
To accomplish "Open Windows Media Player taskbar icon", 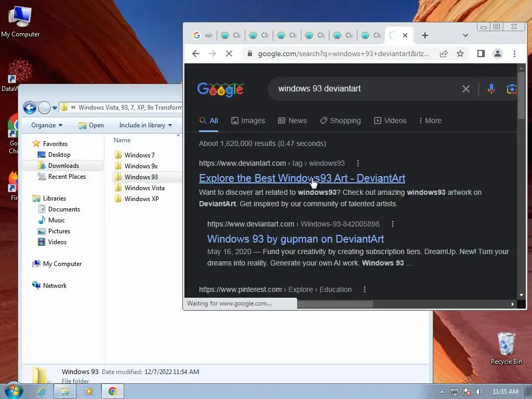I will click(88, 392).
